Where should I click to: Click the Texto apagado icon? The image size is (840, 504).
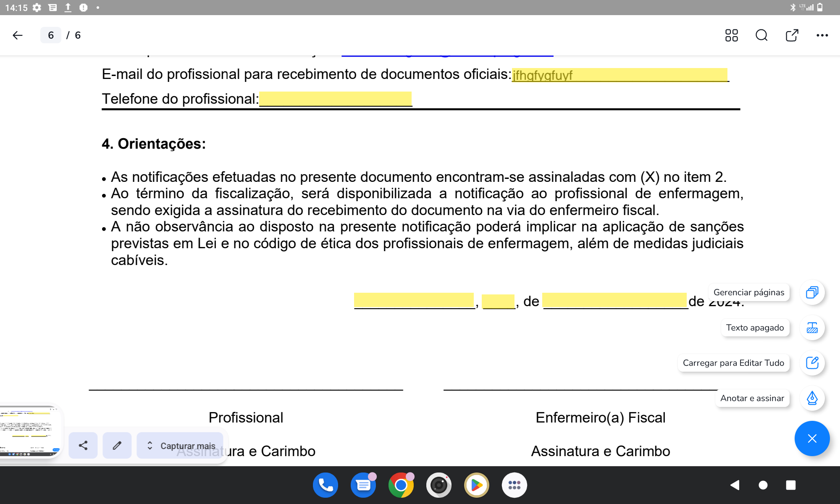click(812, 328)
